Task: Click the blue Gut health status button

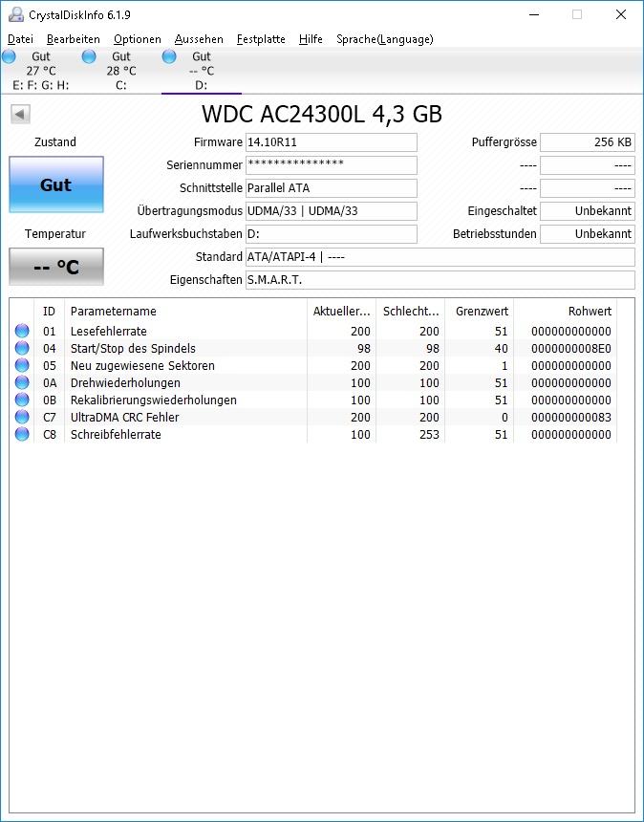Action: coord(56,184)
